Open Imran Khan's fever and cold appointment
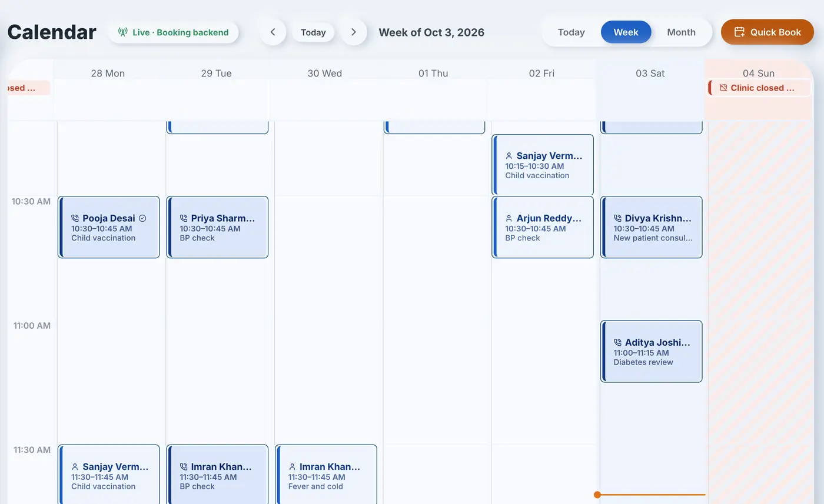 pyautogui.click(x=326, y=475)
